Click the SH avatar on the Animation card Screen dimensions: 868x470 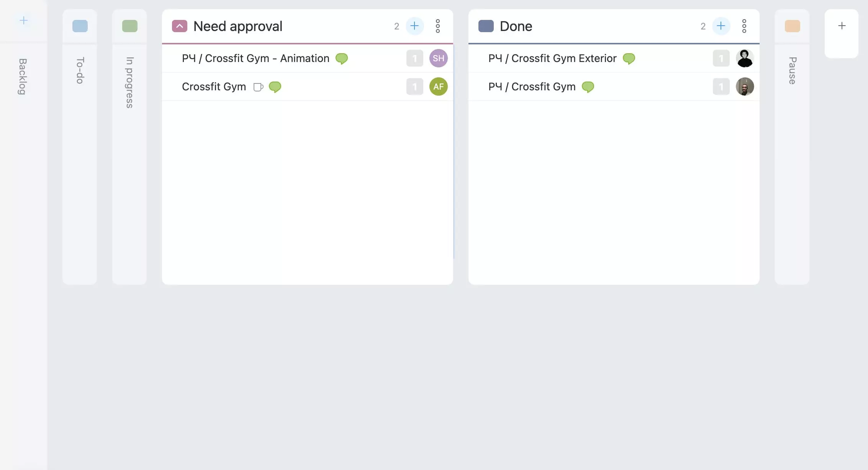438,58
